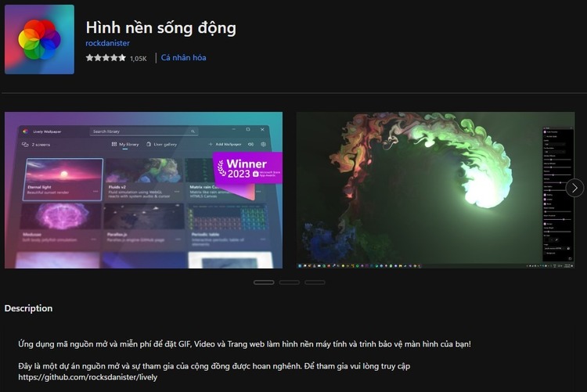
Task: Select the third carousel page indicator
Action: coord(315,282)
